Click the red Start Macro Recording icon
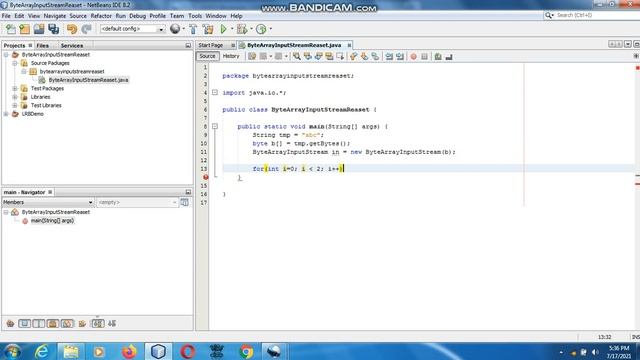 point(413,56)
